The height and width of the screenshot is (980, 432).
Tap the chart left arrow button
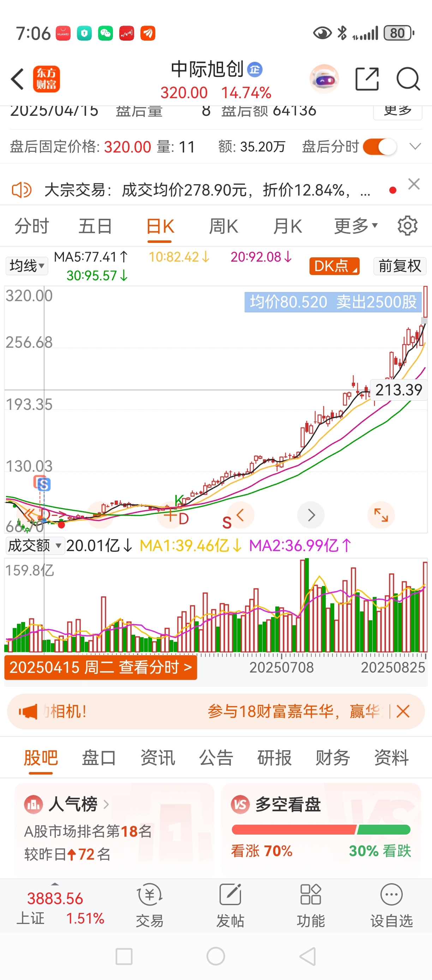(240, 515)
